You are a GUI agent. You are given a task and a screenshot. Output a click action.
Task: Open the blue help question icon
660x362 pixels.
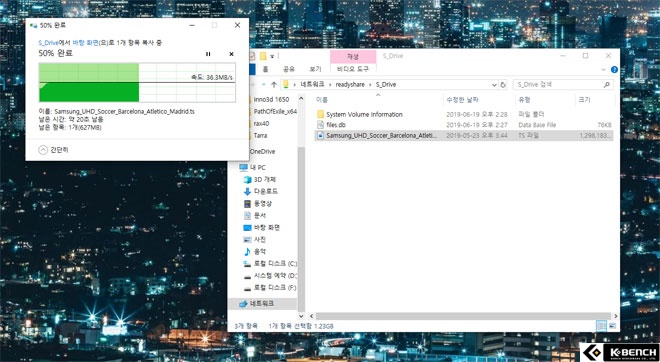(614, 69)
